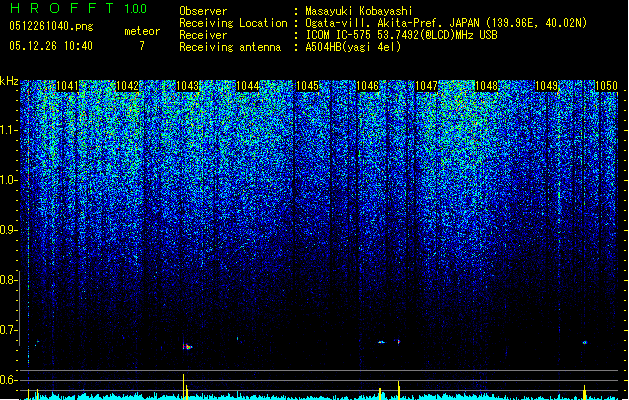Click the 1045 time marker

click(x=307, y=86)
